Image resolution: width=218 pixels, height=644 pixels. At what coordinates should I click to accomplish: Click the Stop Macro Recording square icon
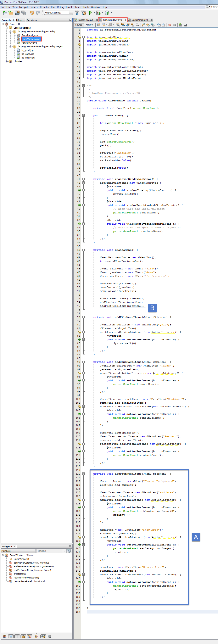[x=174, y=25]
